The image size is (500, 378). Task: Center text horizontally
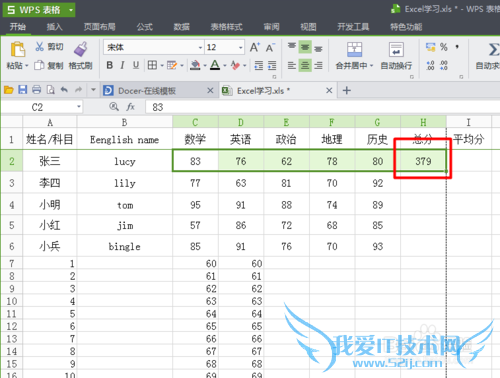pyautogui.click(x=305, y=65)
